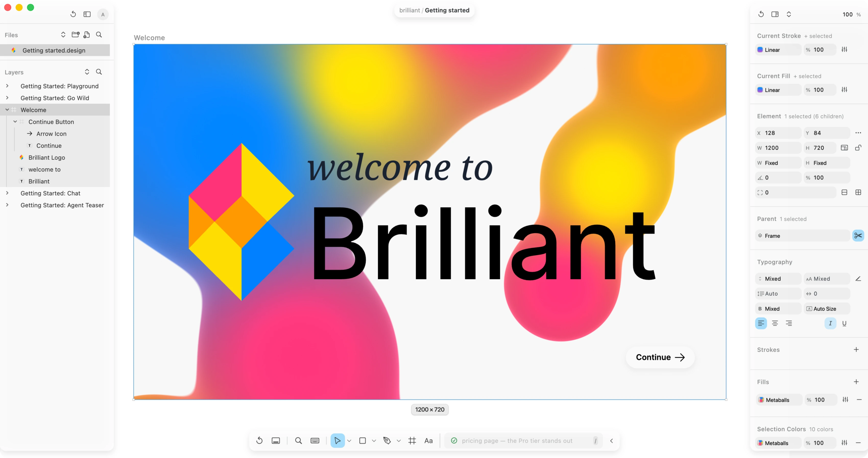
Task: Click the keyboard shortcuts icon
Action: (315, 440)
